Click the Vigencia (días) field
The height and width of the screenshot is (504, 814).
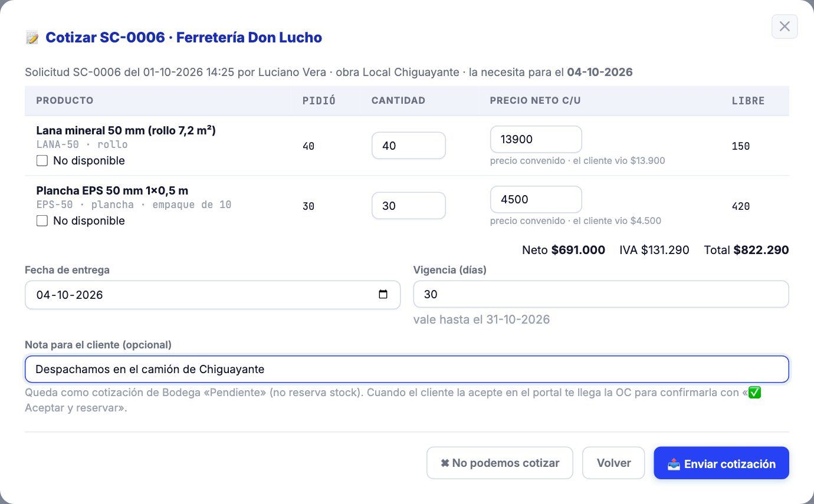click(600, 294)
